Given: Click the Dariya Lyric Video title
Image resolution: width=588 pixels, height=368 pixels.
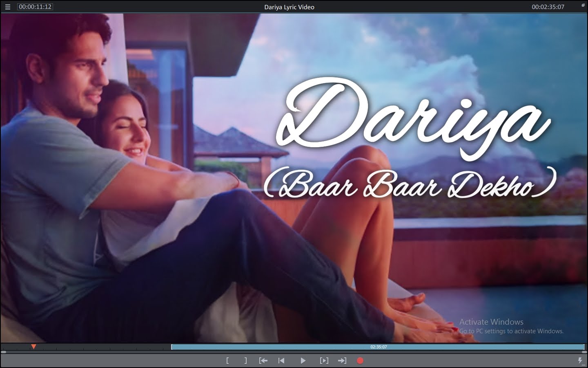Looking at the screenshot, I should pos(289,7).
